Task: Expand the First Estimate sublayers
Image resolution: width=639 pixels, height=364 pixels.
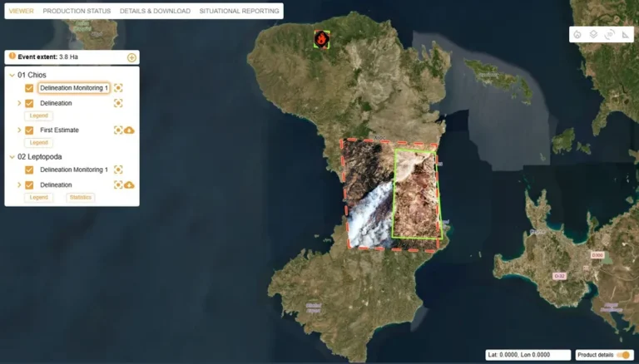Action: [x=19, y=130]
